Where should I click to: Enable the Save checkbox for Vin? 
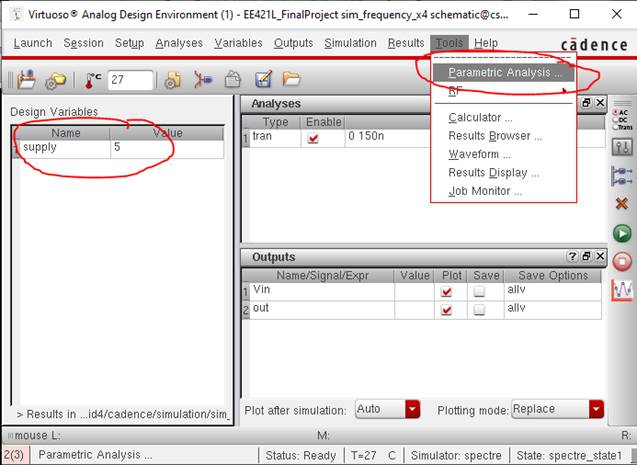click(x=480, y=291)
